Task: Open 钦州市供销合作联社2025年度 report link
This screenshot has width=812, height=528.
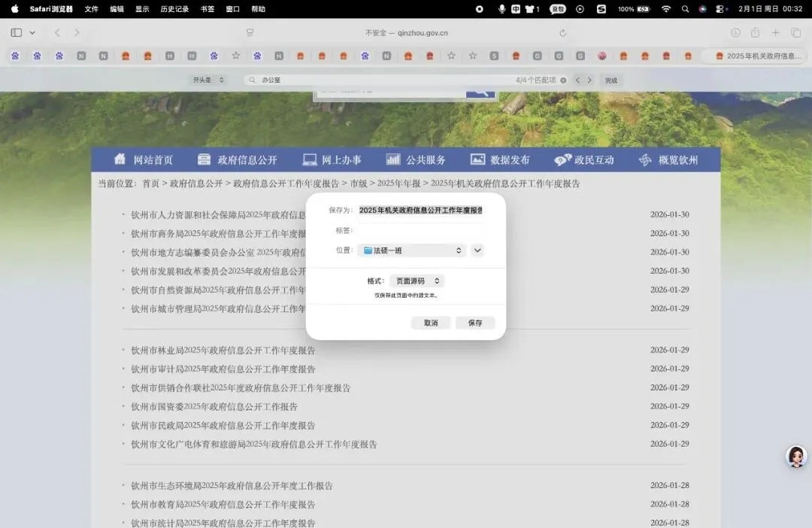Action: pos(241,387)
